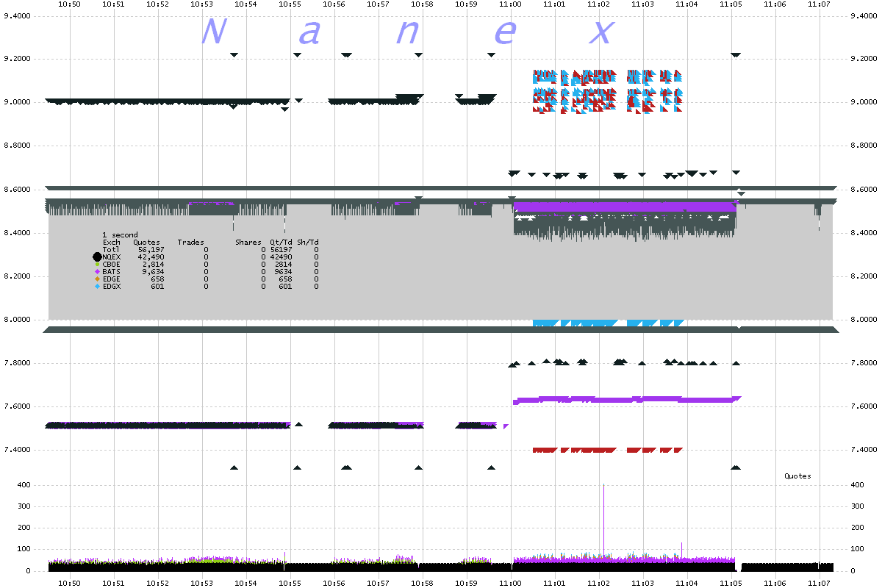Click 400 on the left quotes axis
Screen dimensions: 882x588
pyautogui.click(x=24, y=485)
